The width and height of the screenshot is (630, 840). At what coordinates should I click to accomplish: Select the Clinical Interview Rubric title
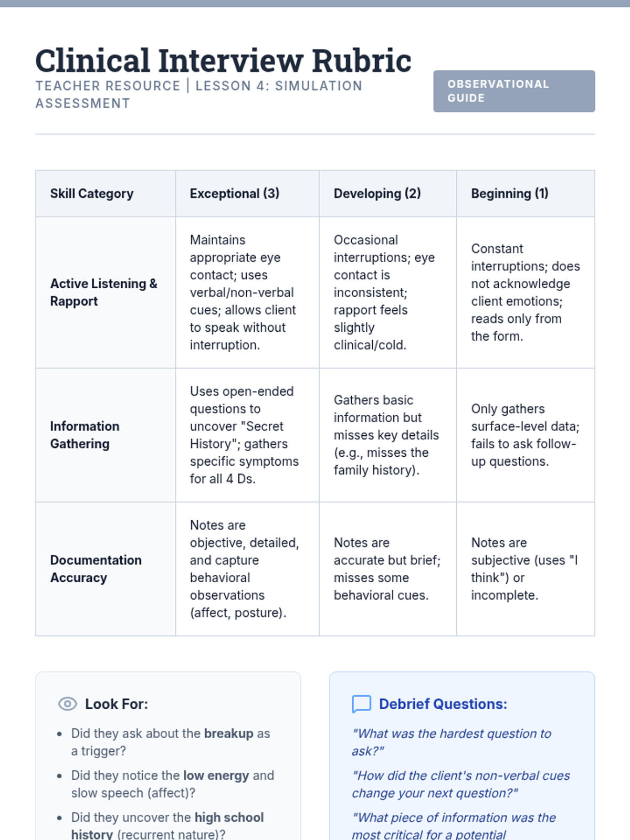[x=223, y=61]
